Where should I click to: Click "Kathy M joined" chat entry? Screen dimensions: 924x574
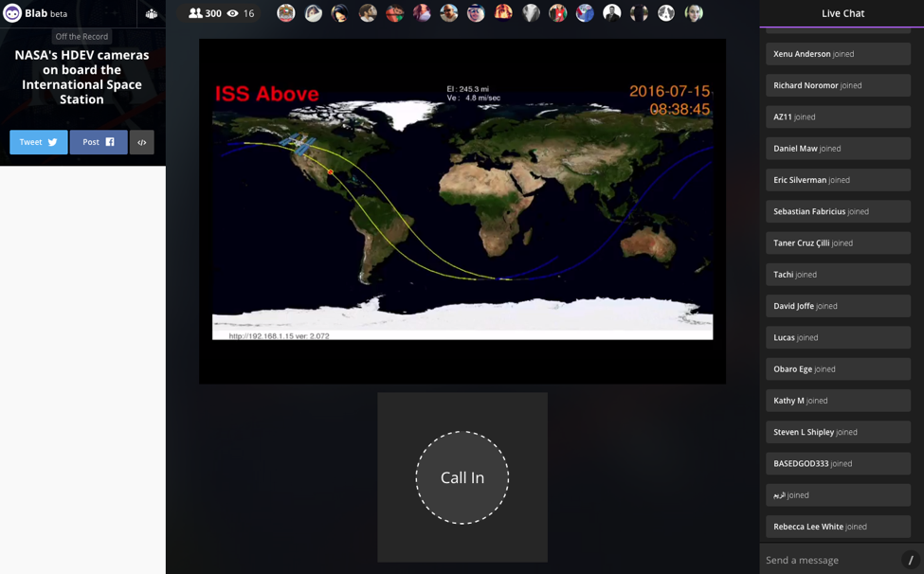[838, 401]
